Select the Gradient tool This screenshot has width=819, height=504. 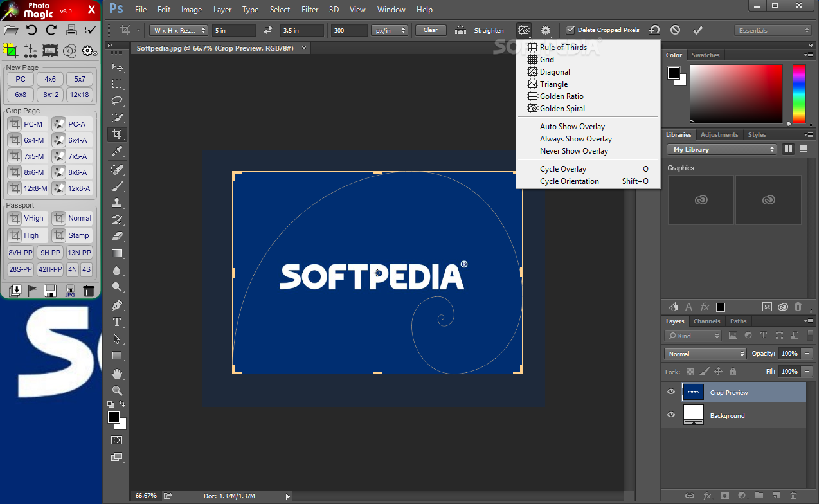click(117, 253)
